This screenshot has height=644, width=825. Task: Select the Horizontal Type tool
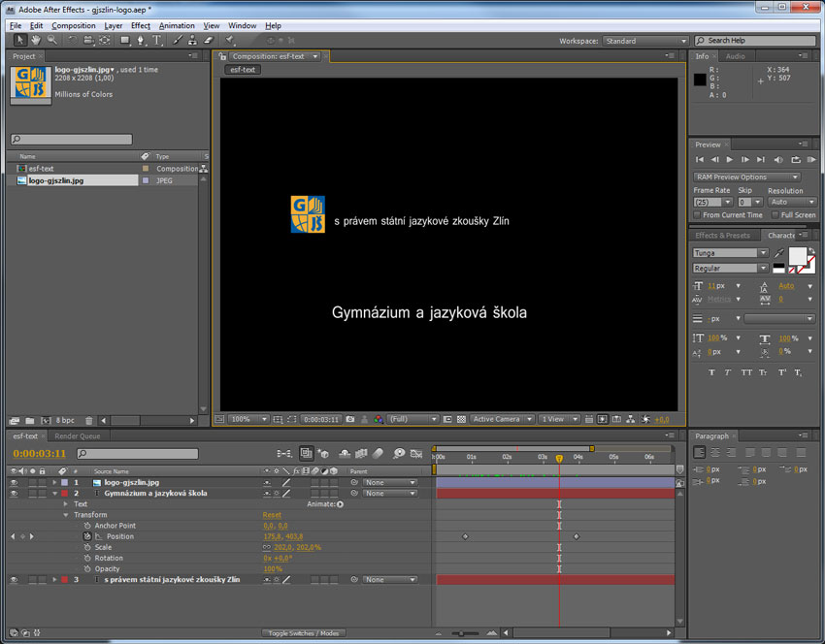click(157, 40)
